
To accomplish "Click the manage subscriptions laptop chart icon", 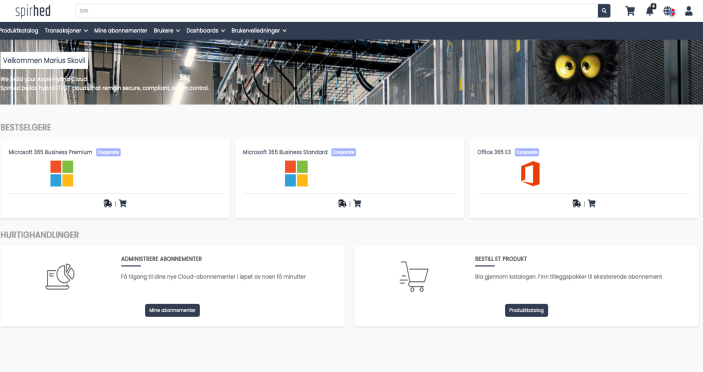I will (x=60, y=277).
